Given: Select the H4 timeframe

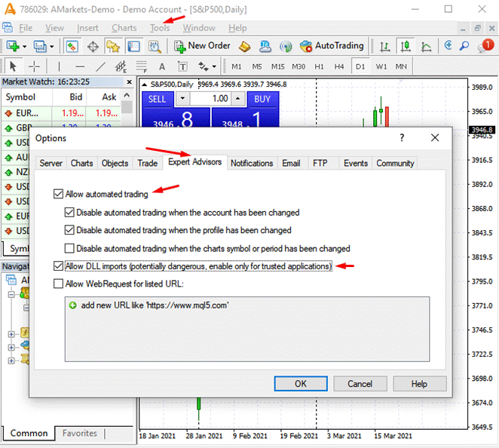Looking at the screenshot, I should 339,66.
